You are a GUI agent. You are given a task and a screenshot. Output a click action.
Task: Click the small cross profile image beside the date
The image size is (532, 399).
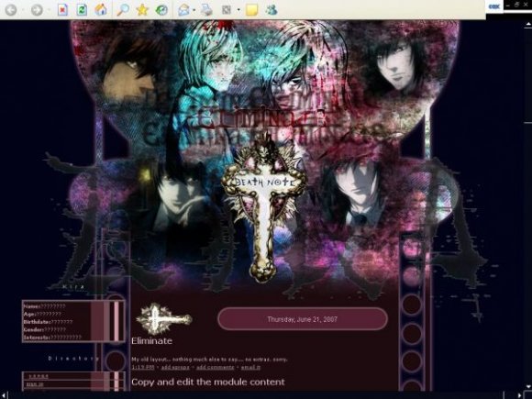(164, 319)
